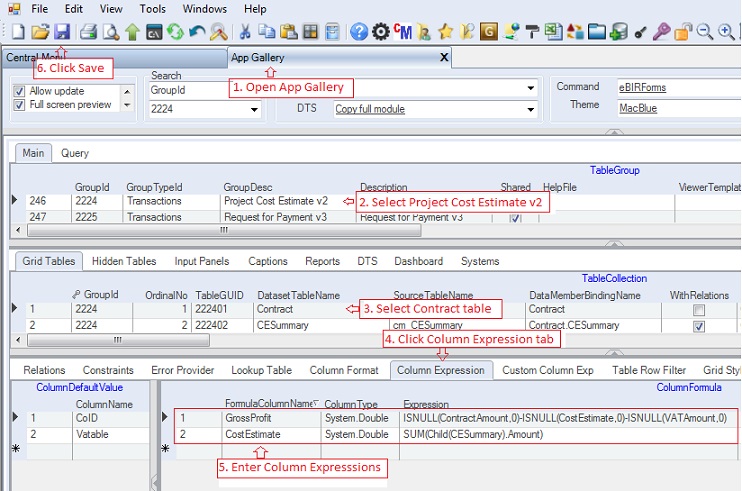Click the TableCollection horizontal scrollbar
The height and width of the screenshot is (491, 742).
coord(118,340)
